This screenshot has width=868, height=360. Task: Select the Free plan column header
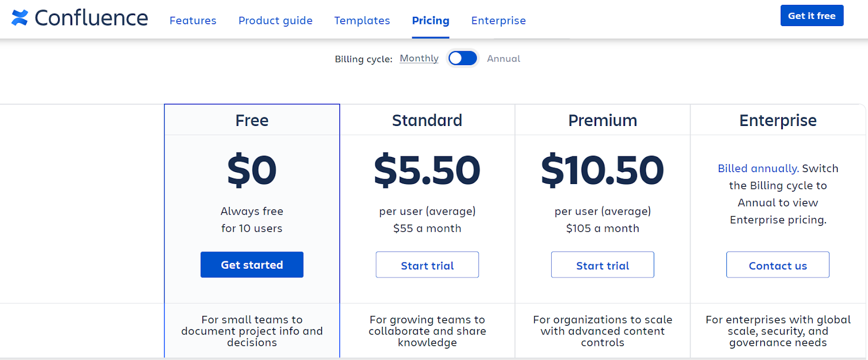252,120
